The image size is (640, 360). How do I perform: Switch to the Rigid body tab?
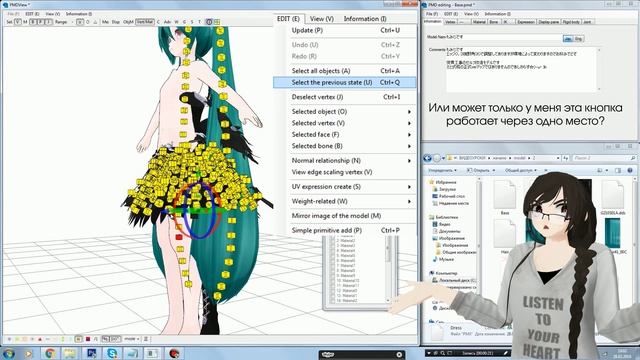571,22
